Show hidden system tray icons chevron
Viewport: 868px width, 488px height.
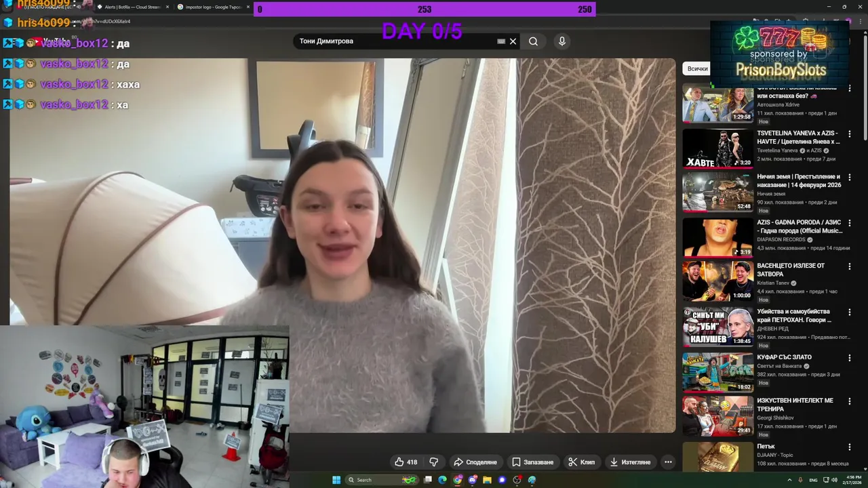(788, 480)
